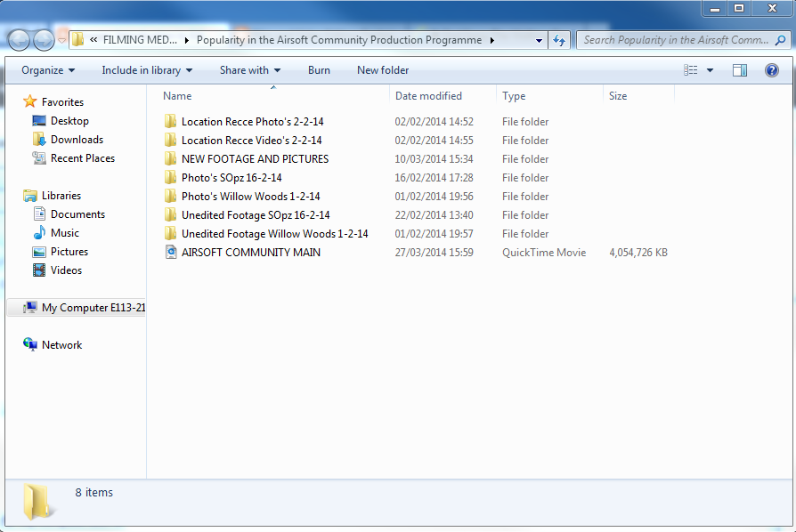Click the magnifier search icon
The height and width of the screenshot is (532, 796).
[780, 40]
